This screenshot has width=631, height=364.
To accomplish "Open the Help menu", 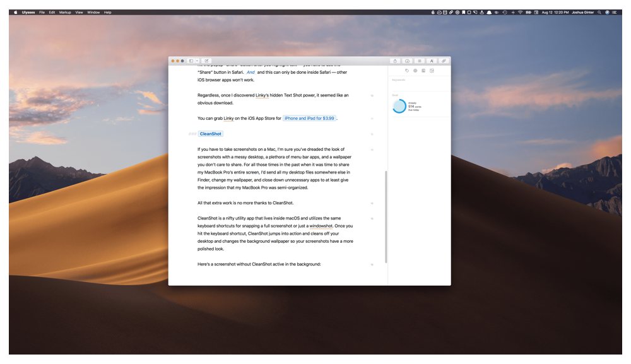I will [x=107, y=13].
